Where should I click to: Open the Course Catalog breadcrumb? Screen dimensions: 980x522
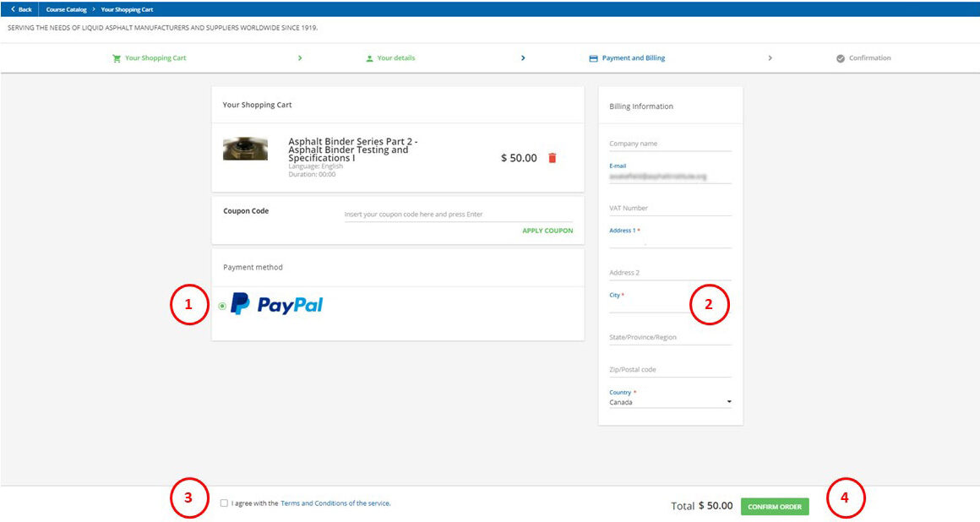(x=66, y=9)
